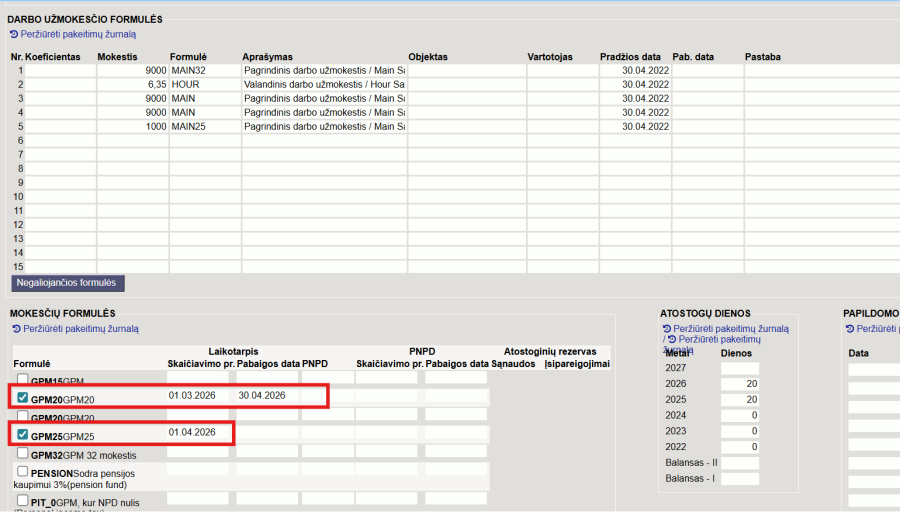Open Peržiūrėti pakeitimų žurnalą under Mokesčių formulės
The width and height of the screenshot is (900, 512).
[80, 328]
